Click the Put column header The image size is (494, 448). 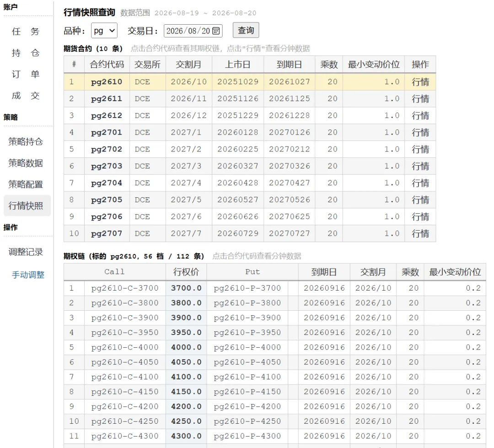click(x=252, y=272)
